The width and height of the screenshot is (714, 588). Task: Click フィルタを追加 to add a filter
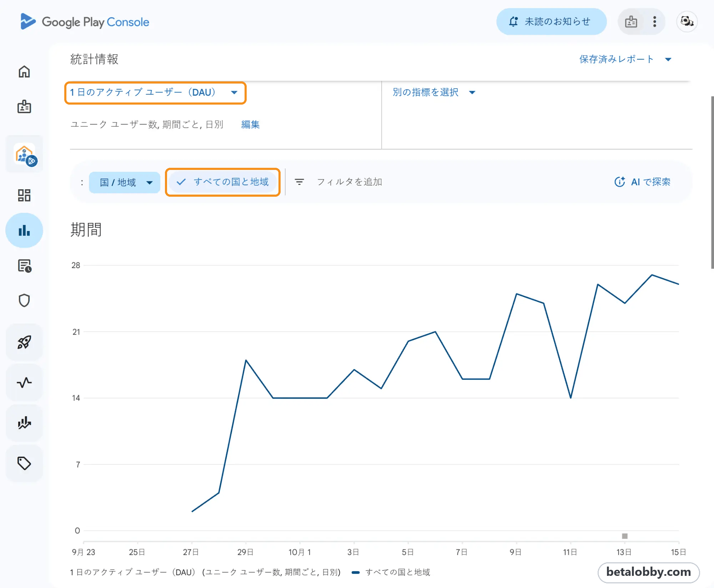(350, 182)
